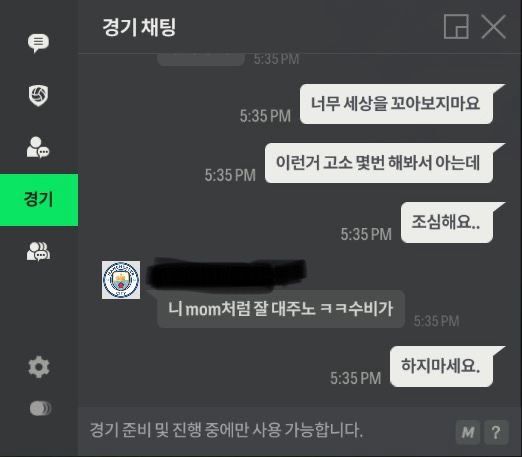Open the friend chat person icon
522x457 pixels.
coord(38,147)
